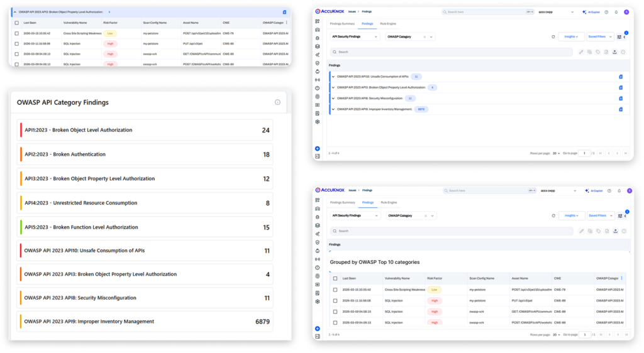Select Findings tab in upper window
Viewport: 644px width, 353px height.
pyautogui.click(x=367, y=24)
